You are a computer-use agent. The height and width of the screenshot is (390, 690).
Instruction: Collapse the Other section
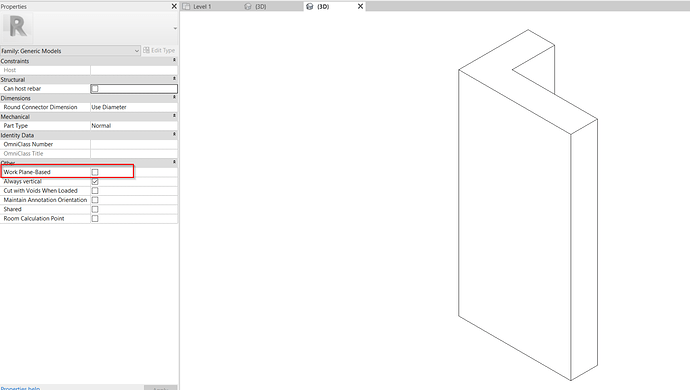[x=174, y=162]
